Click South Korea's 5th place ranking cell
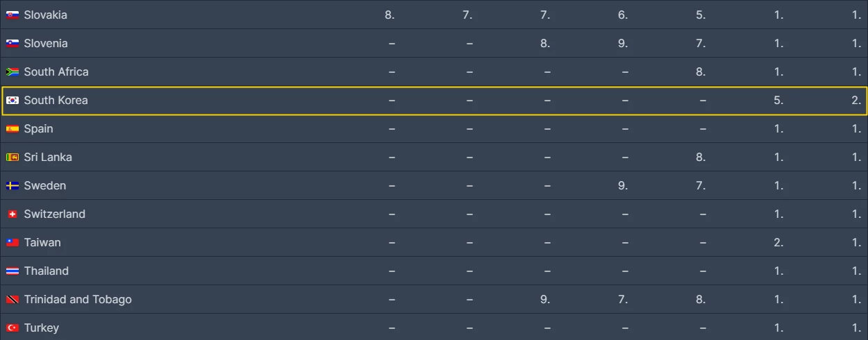 (778, 101)
